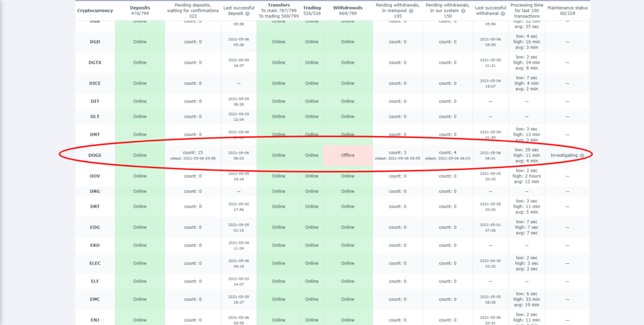Screen dimensions: 644x325
Task: Click the Withdrawals 669/799 column header
Action: coord(347,11)
